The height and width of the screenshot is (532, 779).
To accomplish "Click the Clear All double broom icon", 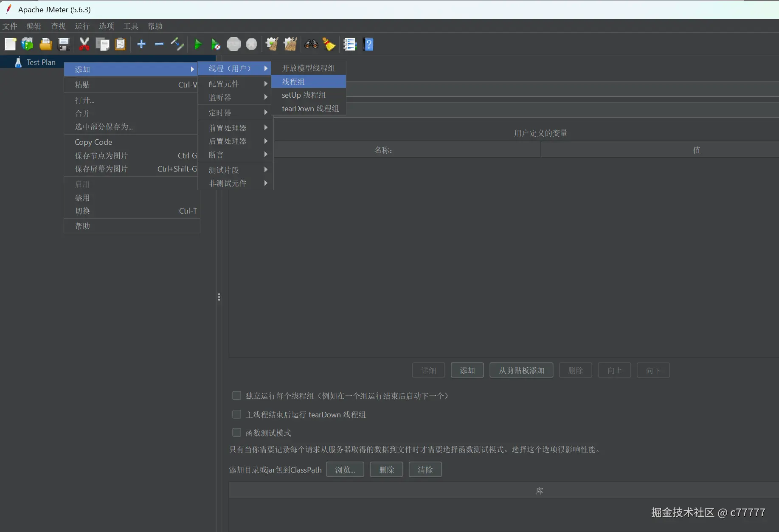I will (x=290, y=44).
